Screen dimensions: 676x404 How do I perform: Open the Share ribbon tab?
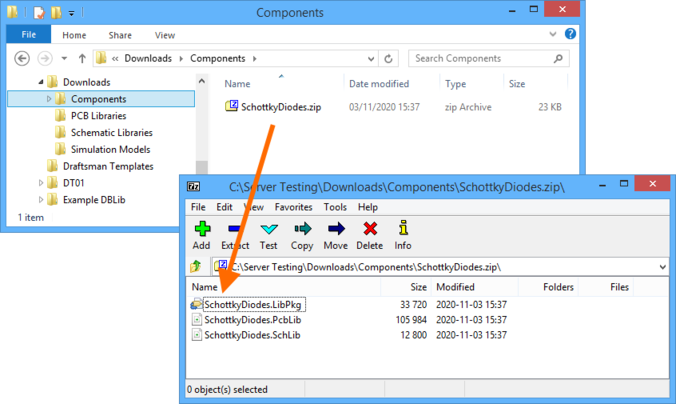(120, 35)
